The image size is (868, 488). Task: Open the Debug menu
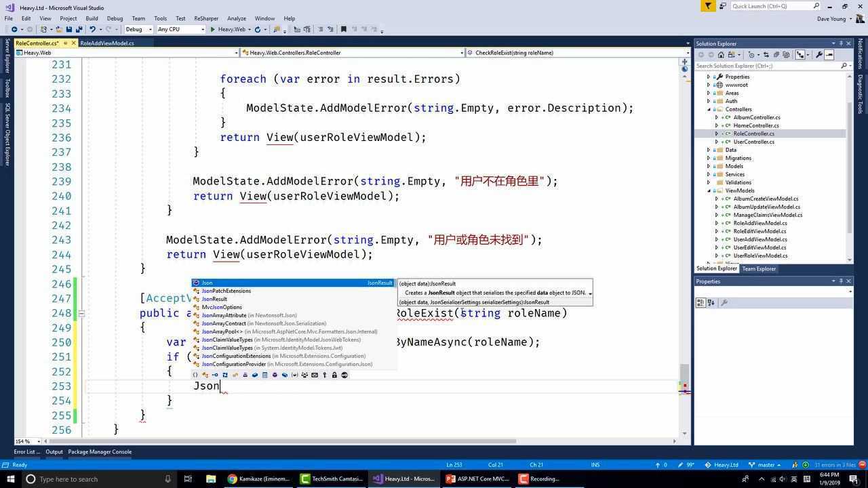115,18
